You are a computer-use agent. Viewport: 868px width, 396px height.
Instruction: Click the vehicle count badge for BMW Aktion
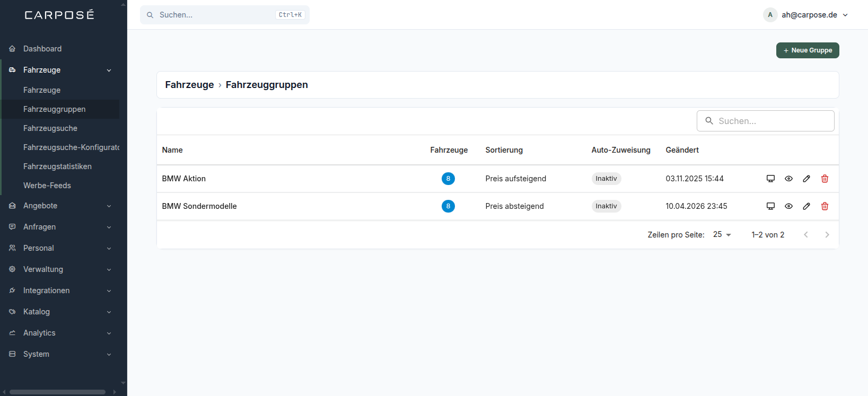448,179
